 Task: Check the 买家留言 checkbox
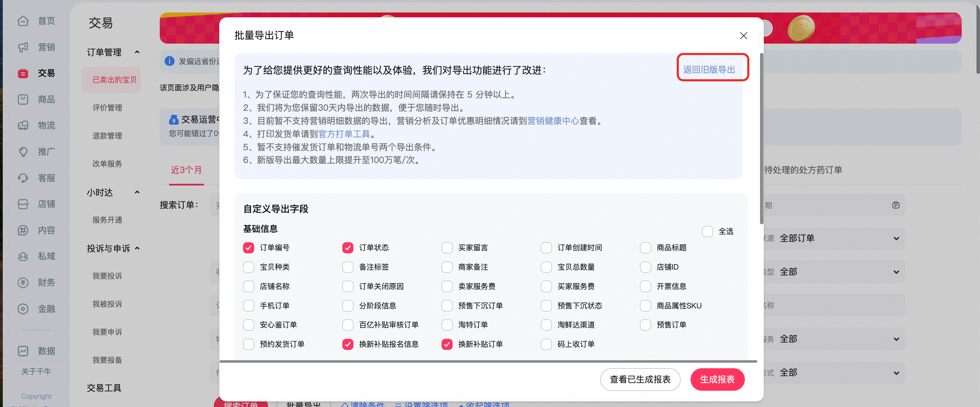pyautogui.click(x=447, y=247)
